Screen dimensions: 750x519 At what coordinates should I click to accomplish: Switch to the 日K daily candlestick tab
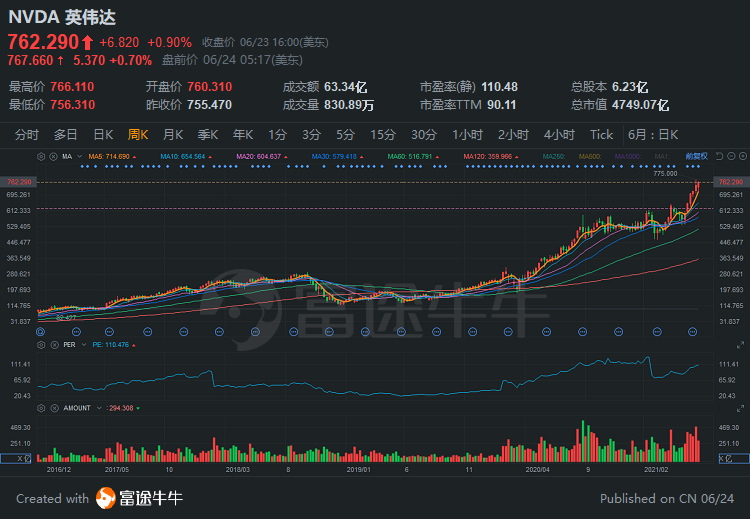[103, 135]
